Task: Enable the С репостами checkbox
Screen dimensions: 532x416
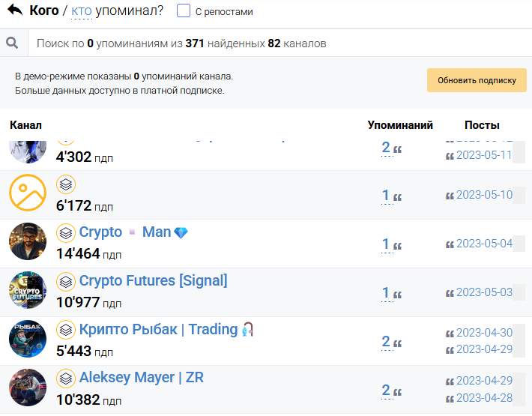Action: click(184, 10)
